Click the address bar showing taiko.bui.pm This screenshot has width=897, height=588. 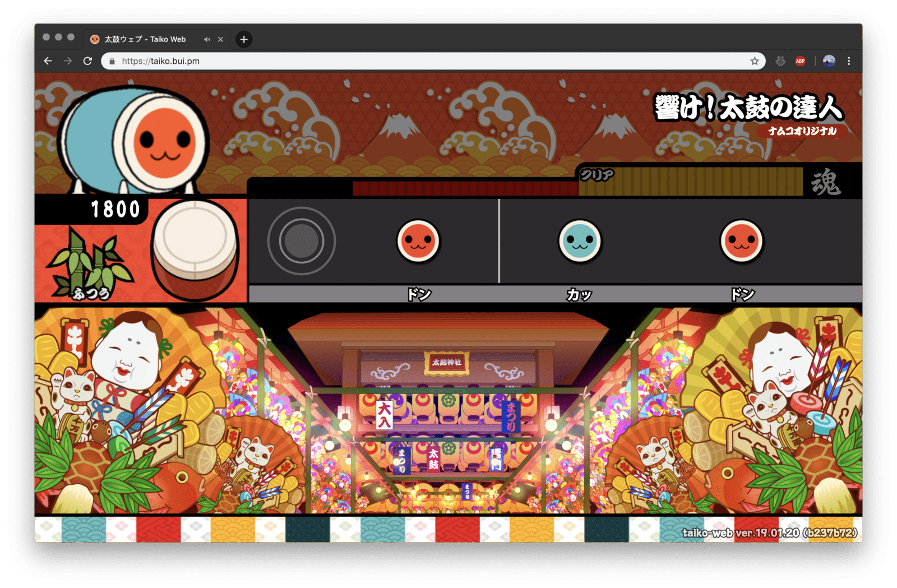coord(433,61)
